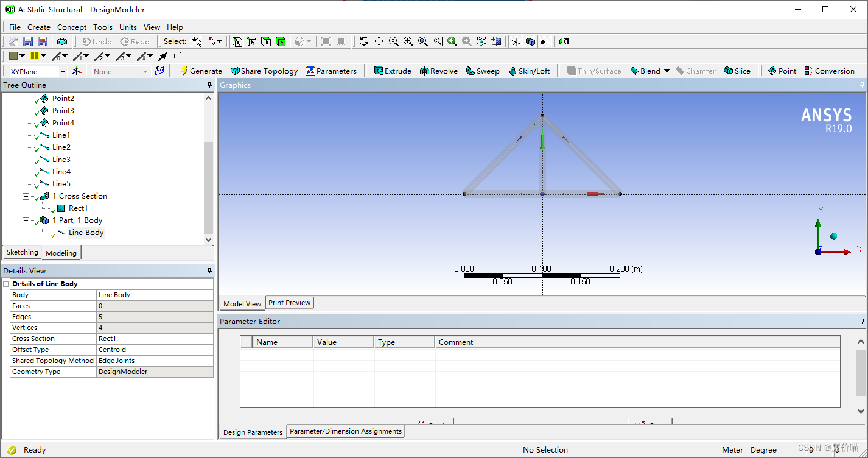Click the small square flag icon
The image size is (868, 458).
pyautogui.click(x=177, y=56)
